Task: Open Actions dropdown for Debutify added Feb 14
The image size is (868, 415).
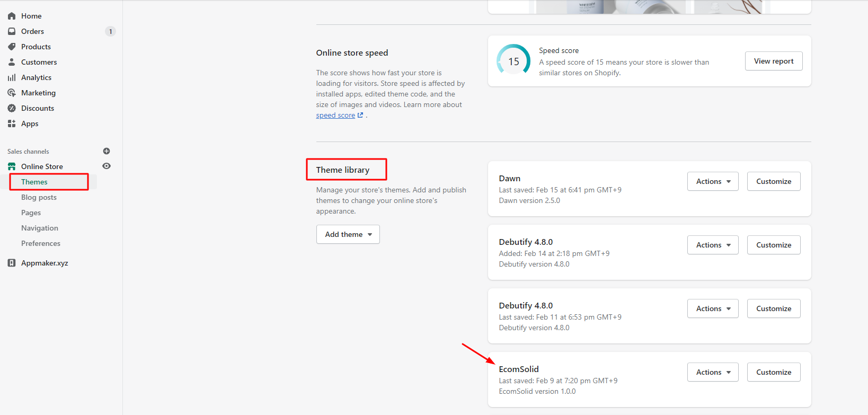Action: (713, 245)
